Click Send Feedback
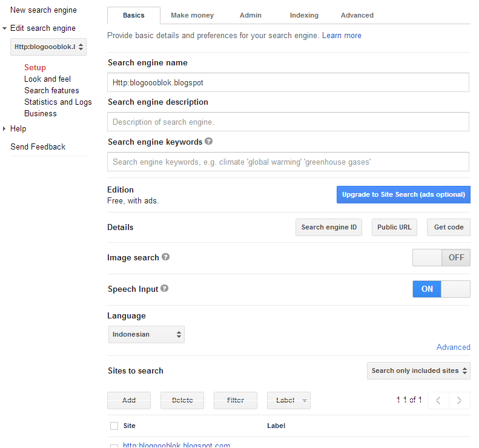 click(38, 147)
